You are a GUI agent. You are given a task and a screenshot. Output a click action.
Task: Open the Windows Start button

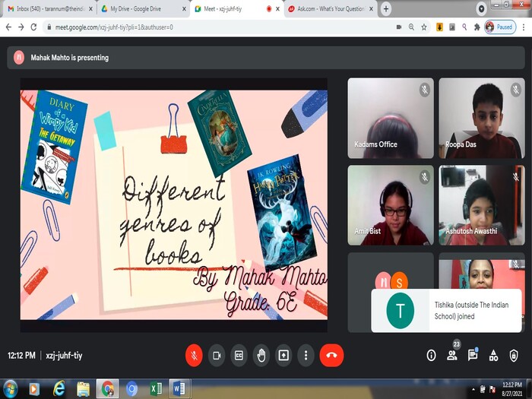point(9,389)
